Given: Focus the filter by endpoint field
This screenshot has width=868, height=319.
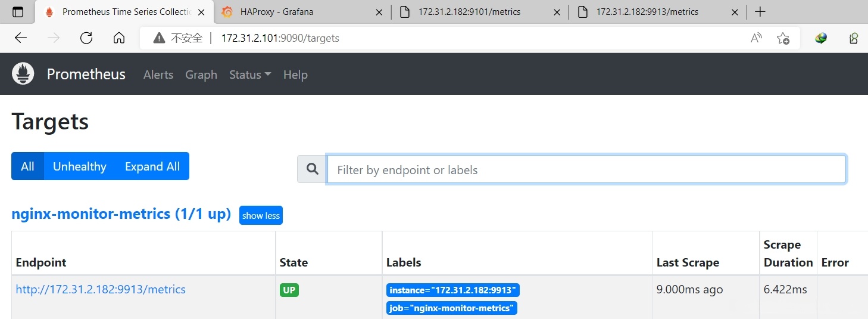Looking at the screenshot, I should point(586,170).
